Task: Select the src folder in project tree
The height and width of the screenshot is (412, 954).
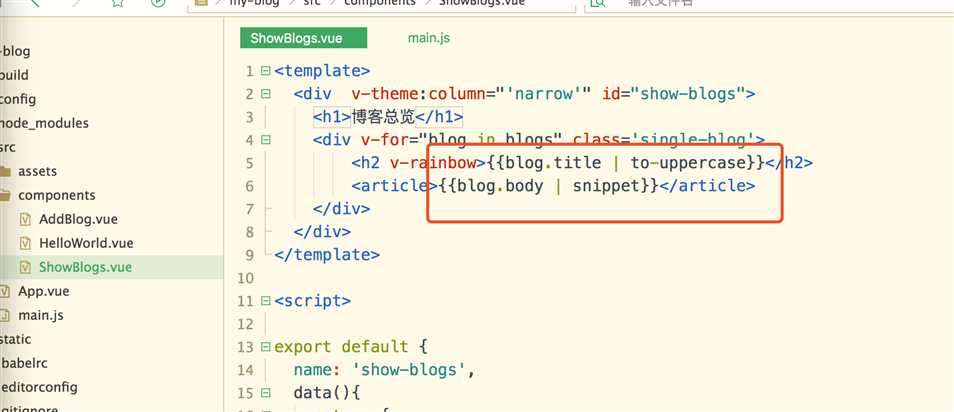Action: (x=8, y=147)
